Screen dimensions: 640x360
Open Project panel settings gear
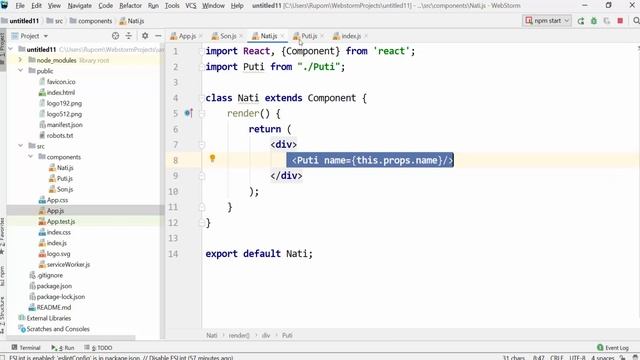[145, 36]
